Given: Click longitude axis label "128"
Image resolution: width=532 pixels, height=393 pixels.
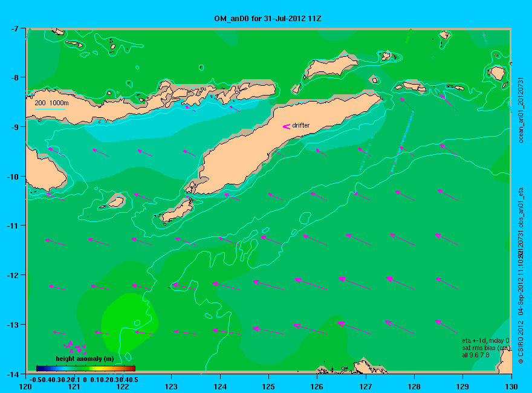Looking at the screenshot, I should point(414,386).
